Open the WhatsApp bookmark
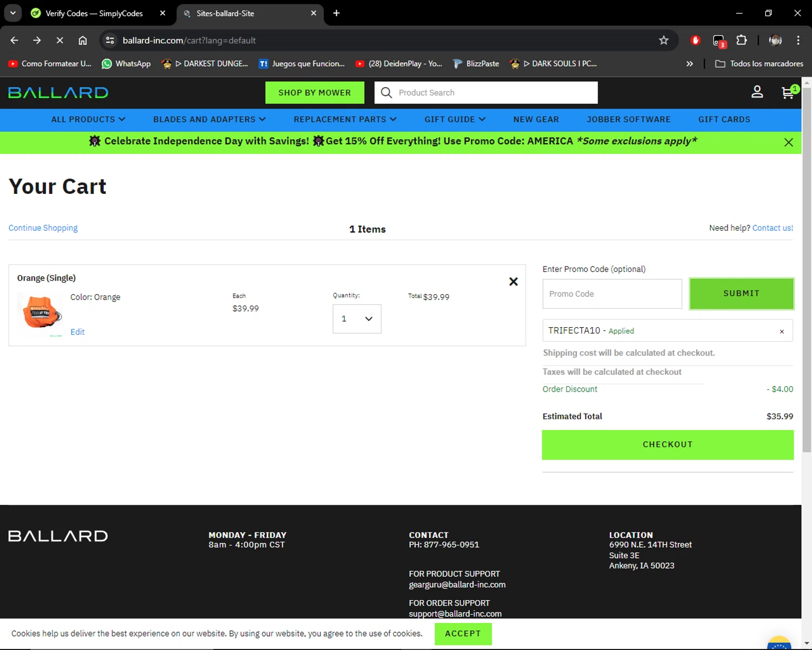 126,63
